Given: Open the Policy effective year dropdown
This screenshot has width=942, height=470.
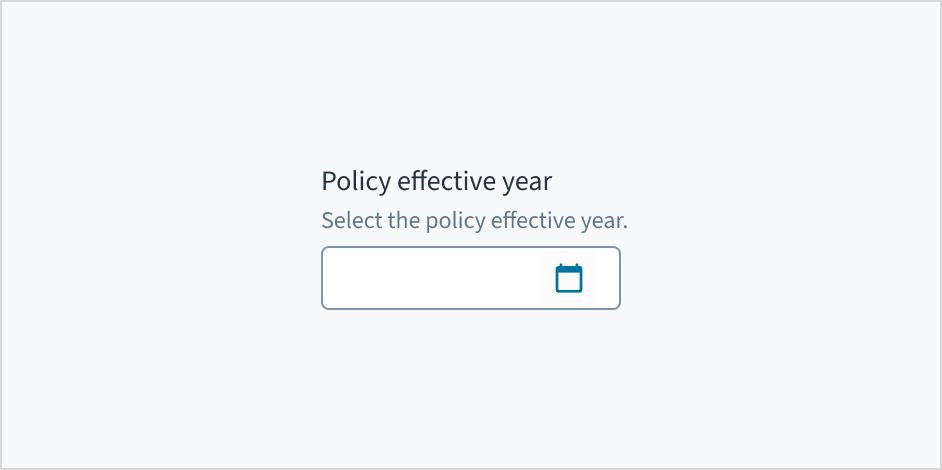Looking at the screenshot, I should click(568, 278).
